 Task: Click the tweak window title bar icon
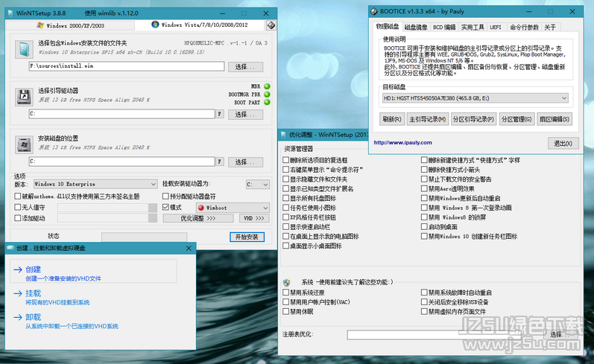click(283, 135)
